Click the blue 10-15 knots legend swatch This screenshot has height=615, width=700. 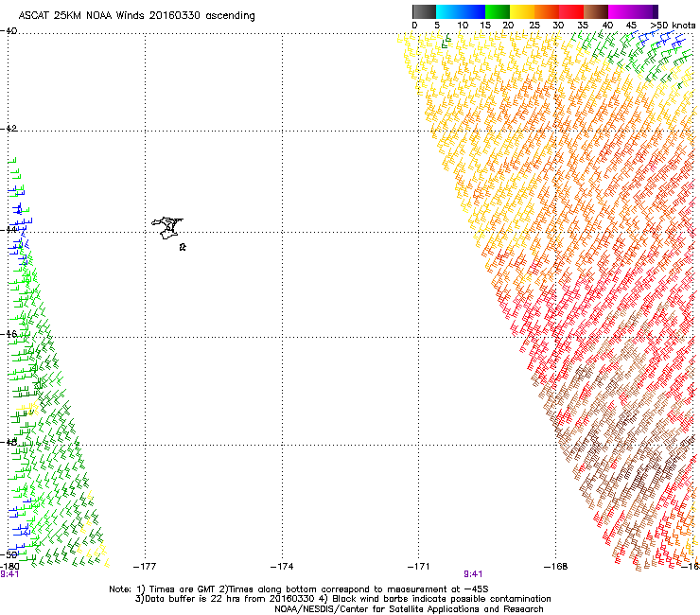click(x=473, y=11)
